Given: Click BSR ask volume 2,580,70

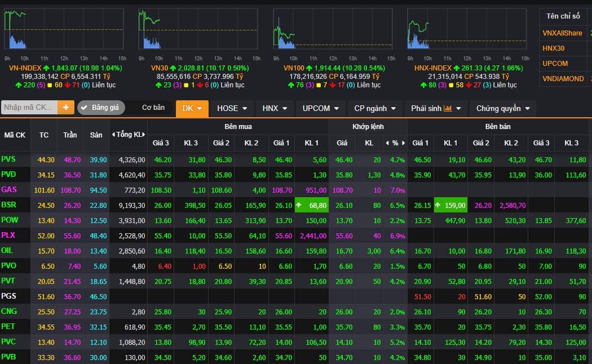Looking at the screenshot, I should (513, 206).
